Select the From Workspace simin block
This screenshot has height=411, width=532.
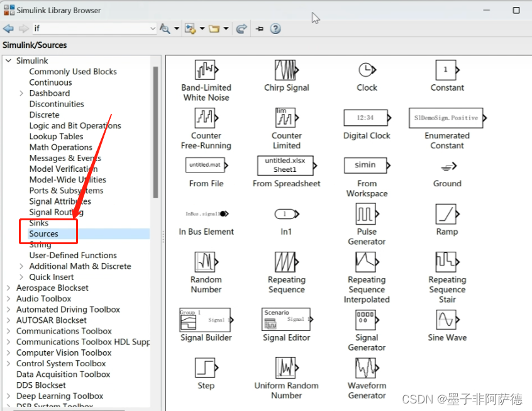tap(367, 166)
